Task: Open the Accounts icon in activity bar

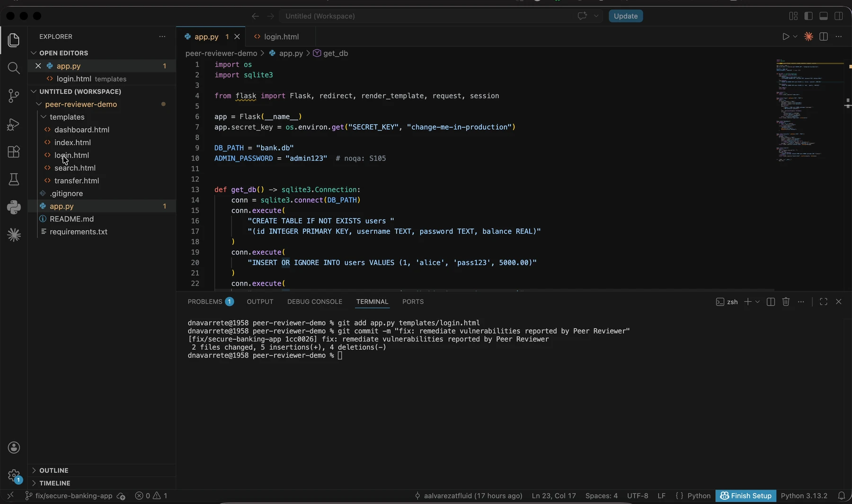Action: [x=14, y=448]
